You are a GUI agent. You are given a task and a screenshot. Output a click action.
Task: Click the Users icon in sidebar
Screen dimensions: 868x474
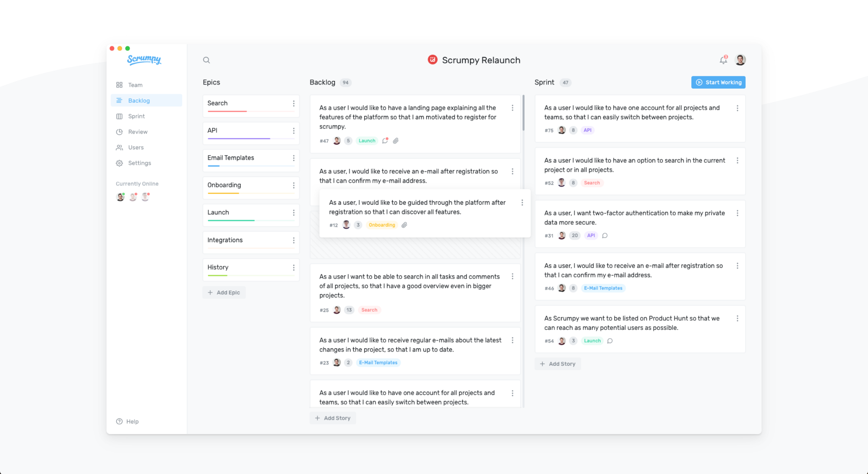coord(119,147)
